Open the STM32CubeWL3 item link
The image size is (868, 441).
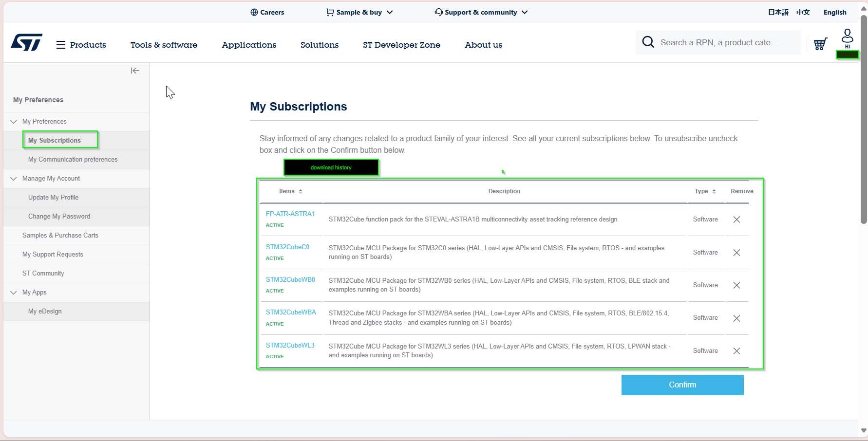point(290,345)
